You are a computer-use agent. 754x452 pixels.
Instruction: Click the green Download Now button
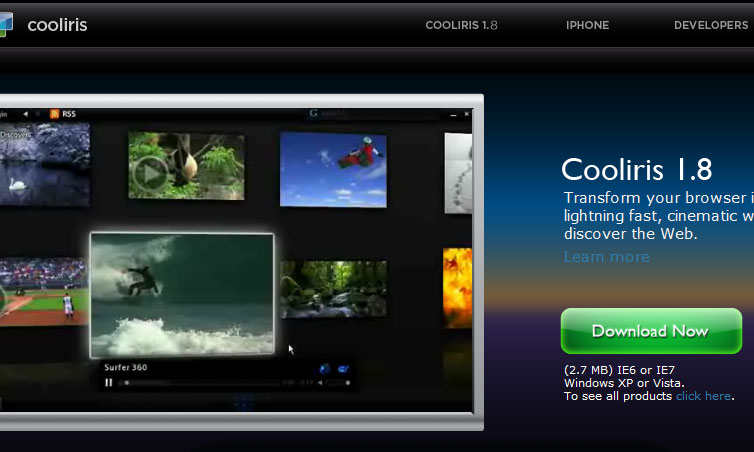click(651, 331)
